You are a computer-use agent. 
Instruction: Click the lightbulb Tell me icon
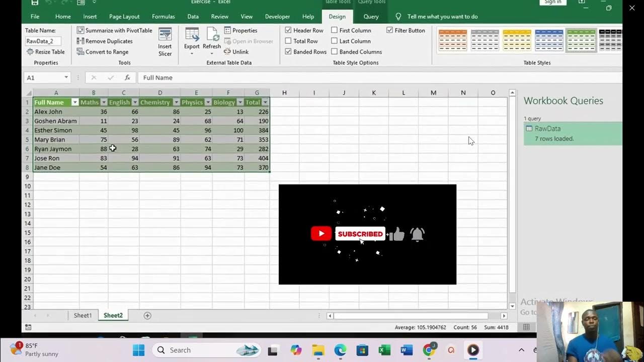398,17
